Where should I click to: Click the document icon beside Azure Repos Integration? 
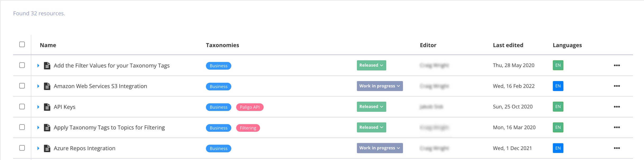click(47, 148)
